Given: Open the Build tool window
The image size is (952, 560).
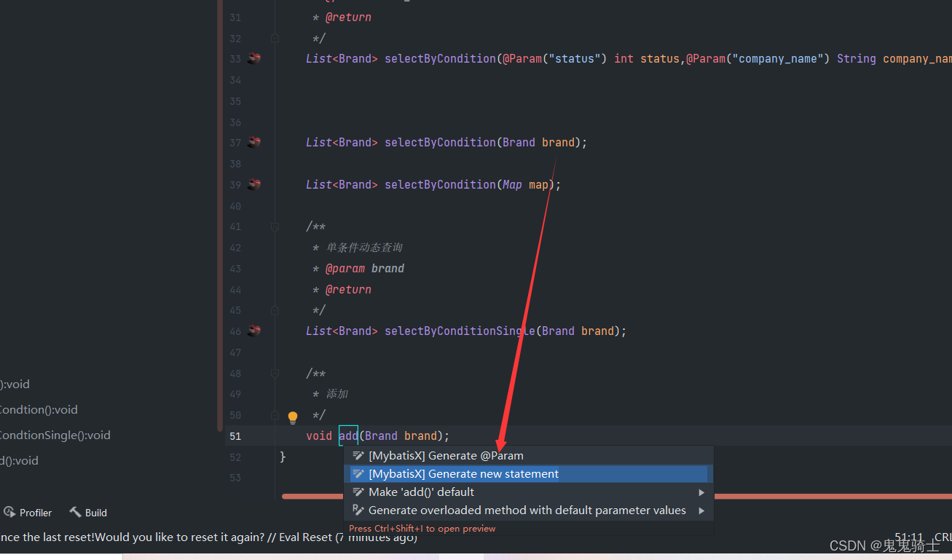Looking at the screenshot, I should point(88,513).
